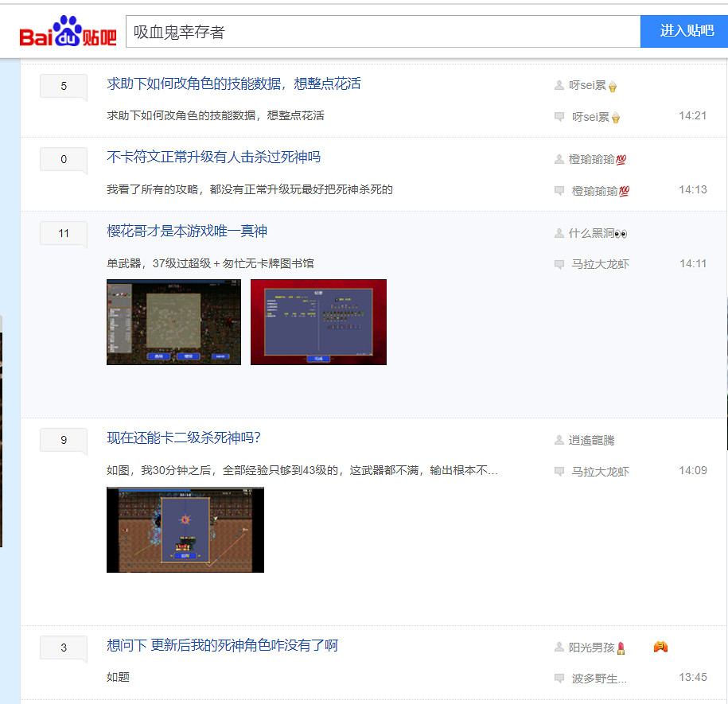
Task: Click the search box containing 吸血鬼幸存者
Action: 382,31
